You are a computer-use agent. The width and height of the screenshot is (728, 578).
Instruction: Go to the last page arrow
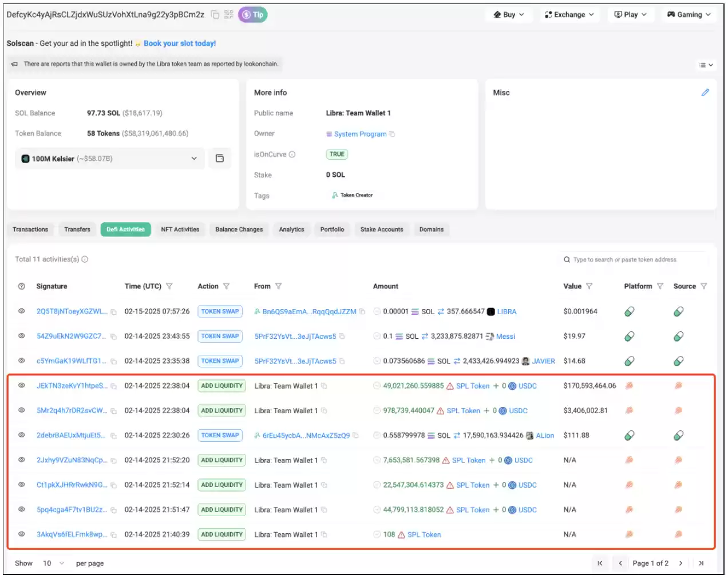point(701,563)
